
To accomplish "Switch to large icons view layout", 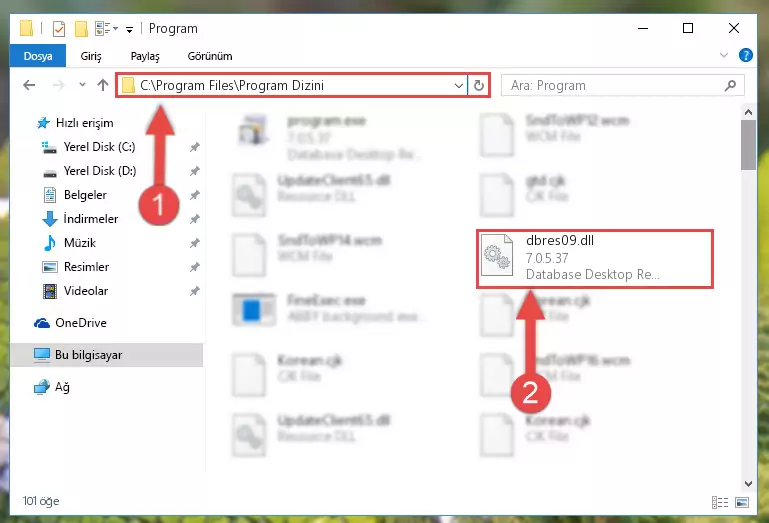I will 742,502.
